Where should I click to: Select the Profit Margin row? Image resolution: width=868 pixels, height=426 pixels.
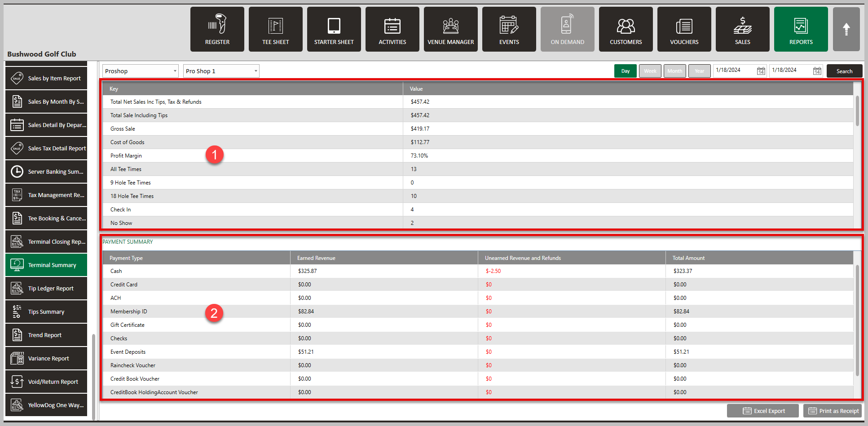[478, 156]
